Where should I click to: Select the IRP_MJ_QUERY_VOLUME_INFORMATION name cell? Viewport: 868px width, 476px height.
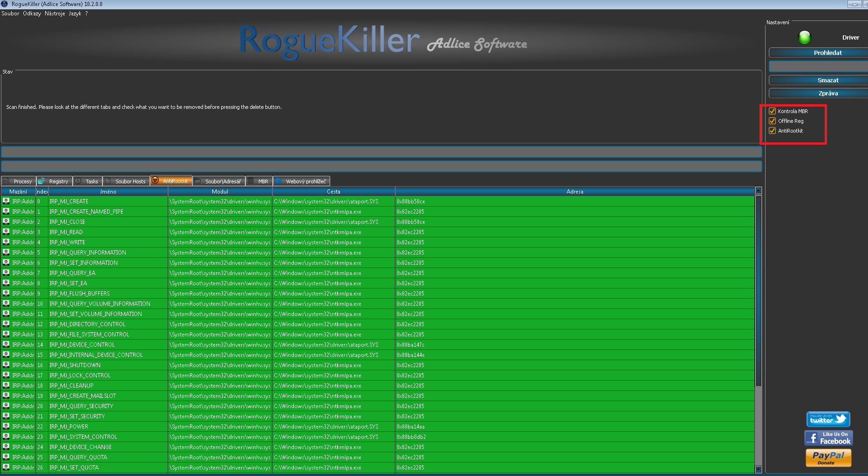click(x=108, y=304)
